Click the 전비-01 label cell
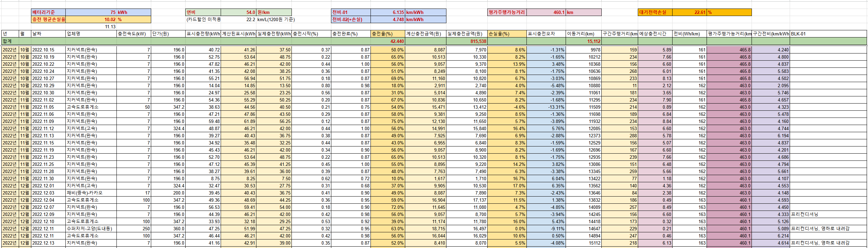 point(351,12)
